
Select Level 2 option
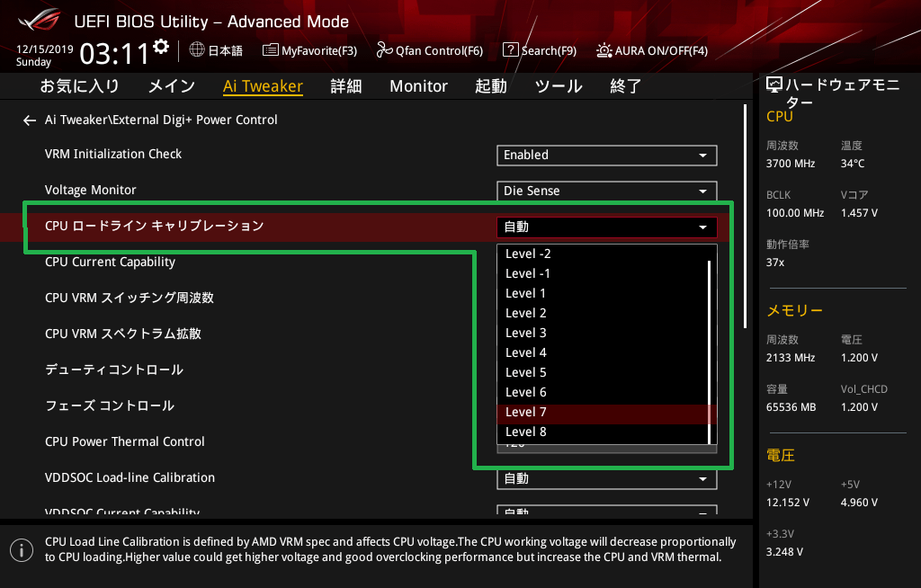603,313
